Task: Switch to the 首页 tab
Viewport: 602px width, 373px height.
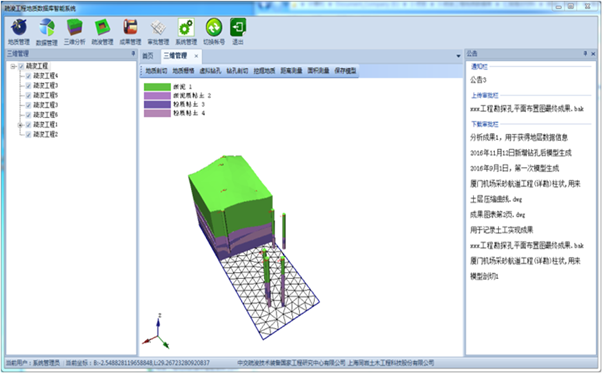Action: [x=148, y=56]
